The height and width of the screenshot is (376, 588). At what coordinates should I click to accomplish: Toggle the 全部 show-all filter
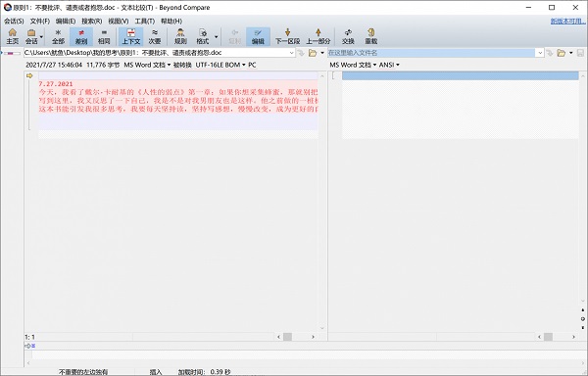[x=58, y=36]
